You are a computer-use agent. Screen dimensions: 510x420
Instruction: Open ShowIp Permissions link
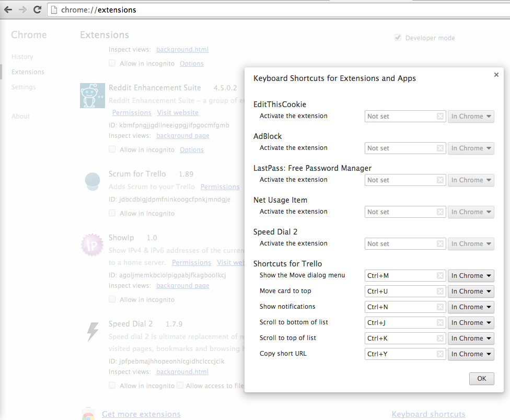pyautogui.click(x=192, y=262)
